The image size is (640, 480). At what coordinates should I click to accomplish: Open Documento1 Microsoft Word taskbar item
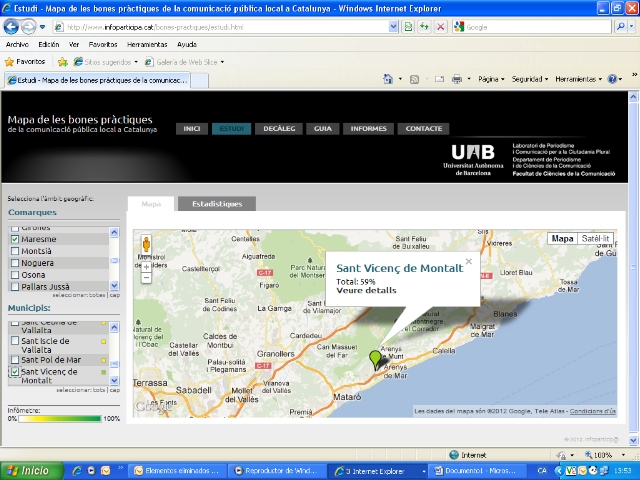(x=477, y=471)
